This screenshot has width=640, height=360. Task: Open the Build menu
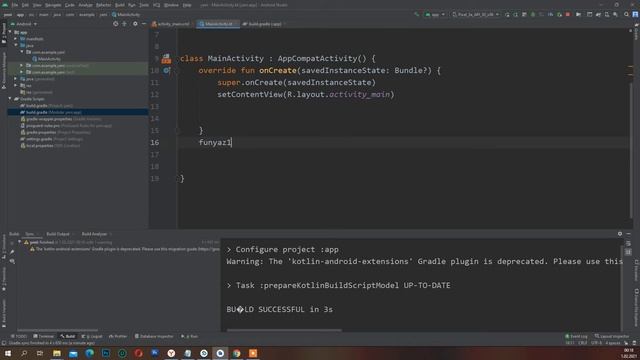(x=120, y=5)
